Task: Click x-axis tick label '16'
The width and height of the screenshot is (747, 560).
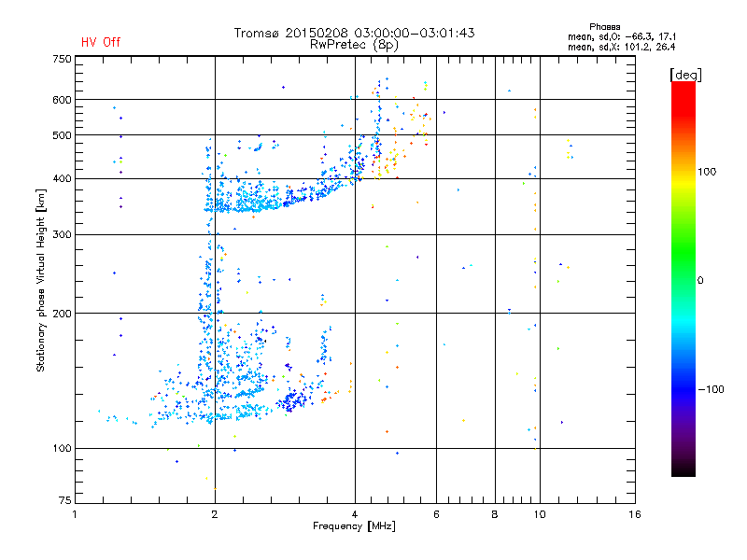Action: coord(635,514)
